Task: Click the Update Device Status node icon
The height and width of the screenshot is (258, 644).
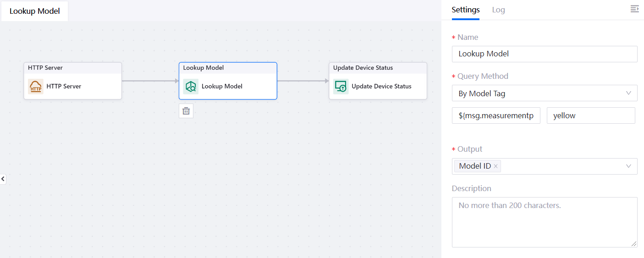Action: pyautogui.click(x=341, y=86)
